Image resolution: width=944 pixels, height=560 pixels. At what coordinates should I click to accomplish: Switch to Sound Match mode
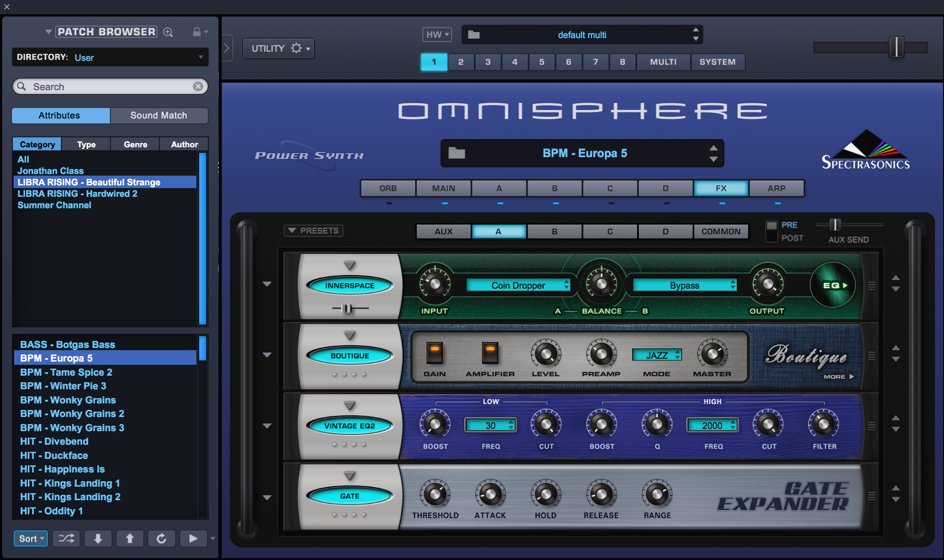pos(159,115)
